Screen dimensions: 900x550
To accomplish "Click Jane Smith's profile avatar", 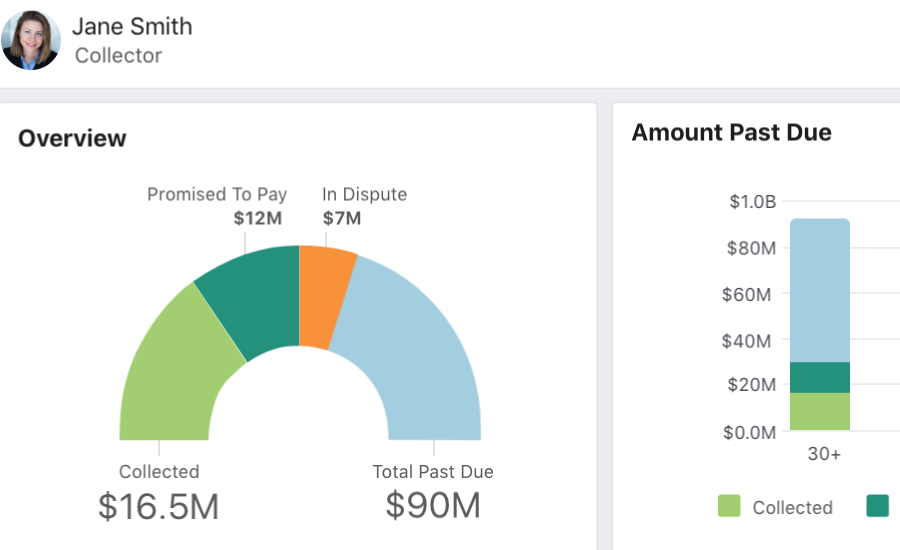I will point(31,40).
